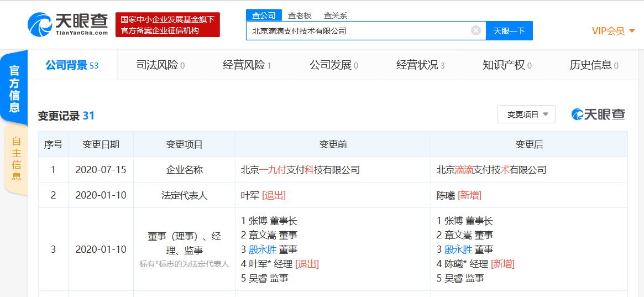Open the 经营风险 tab
This screenshot has width=644, height=297.
[x=247, y=65]
